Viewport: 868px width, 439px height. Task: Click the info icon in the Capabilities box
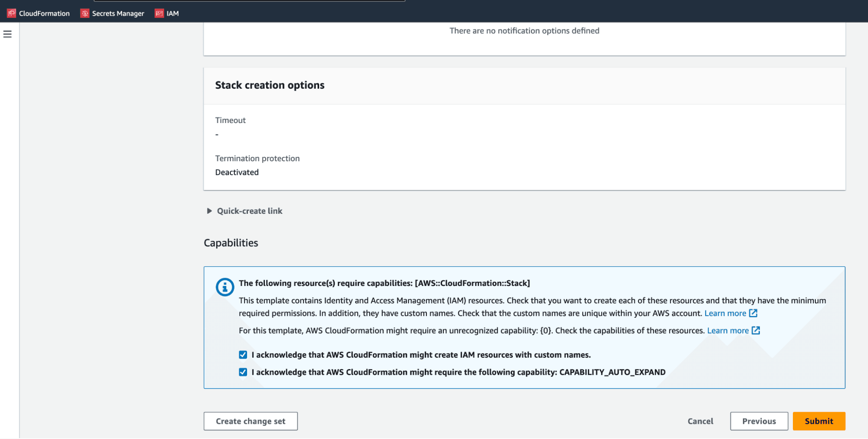tap(224, 287)
